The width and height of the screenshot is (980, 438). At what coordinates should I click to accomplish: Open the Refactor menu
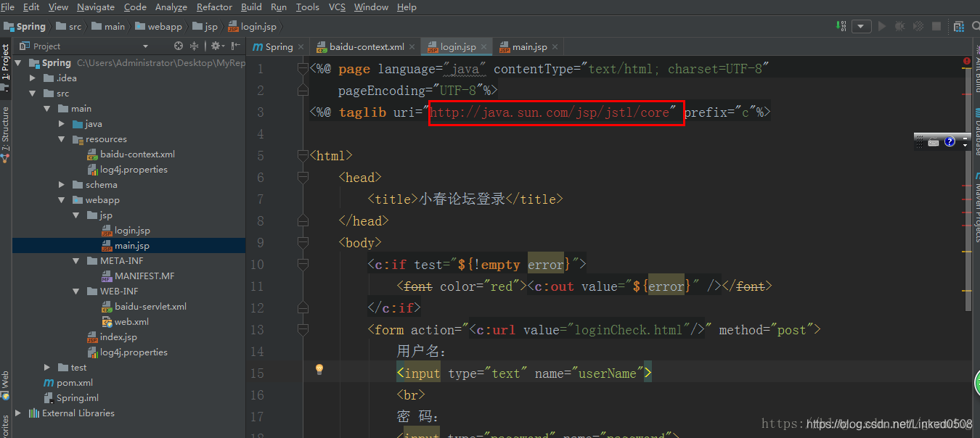[214, 7]
